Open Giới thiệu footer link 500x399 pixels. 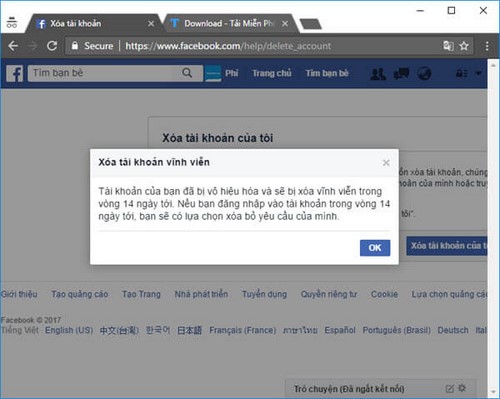point(19,294)
